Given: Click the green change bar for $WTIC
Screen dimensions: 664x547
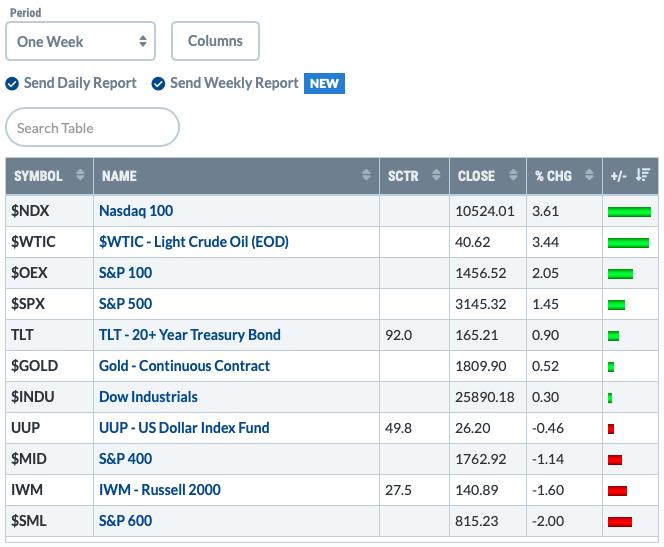Looking at the screenshot, I should (628, 243).
